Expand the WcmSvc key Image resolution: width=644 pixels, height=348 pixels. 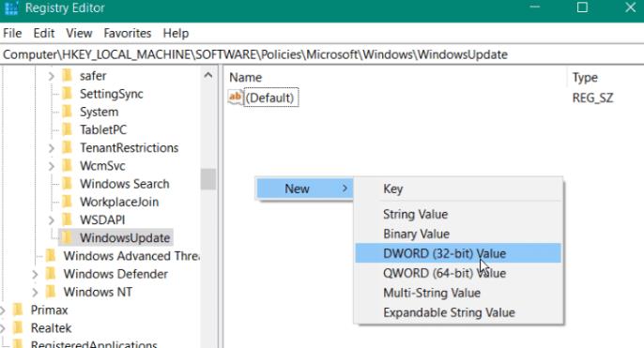coord(52,166)
